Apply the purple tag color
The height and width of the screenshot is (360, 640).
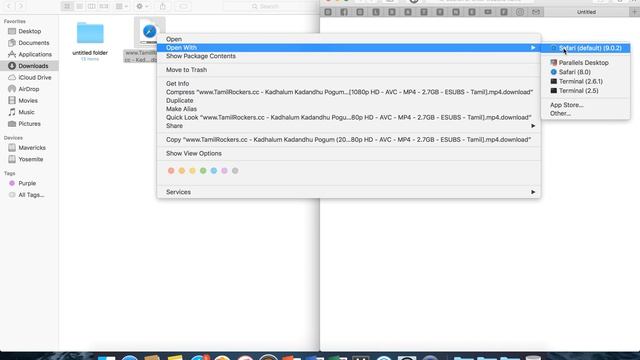(224, 171)
